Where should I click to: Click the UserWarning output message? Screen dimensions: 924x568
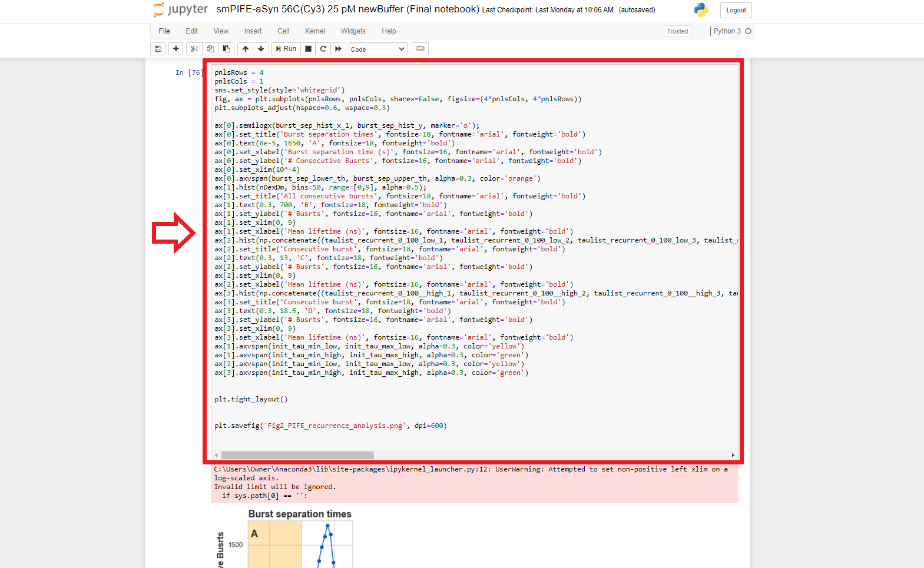point(471,473)
